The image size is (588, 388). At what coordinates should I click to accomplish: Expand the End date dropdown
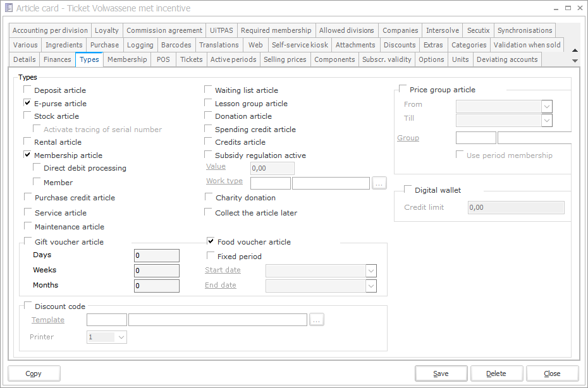371,286
